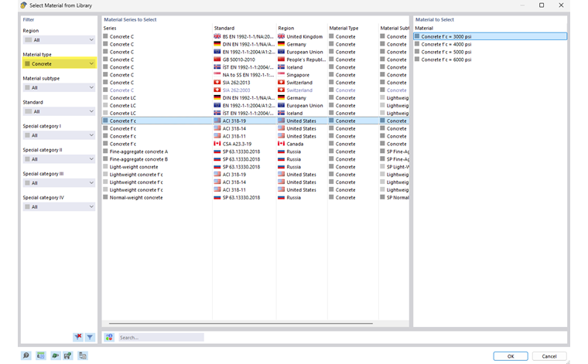588x364 pixels.
Task: Click the Swiss flag beside SIA 262:2013
Action: coord(217,82)
